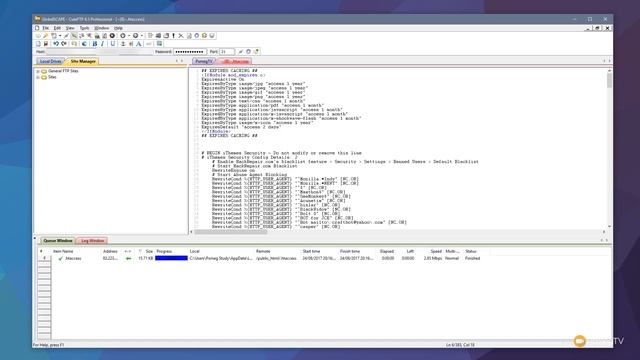Open the Window menu
The image size is (640, 360).
[x=102, y=28]
